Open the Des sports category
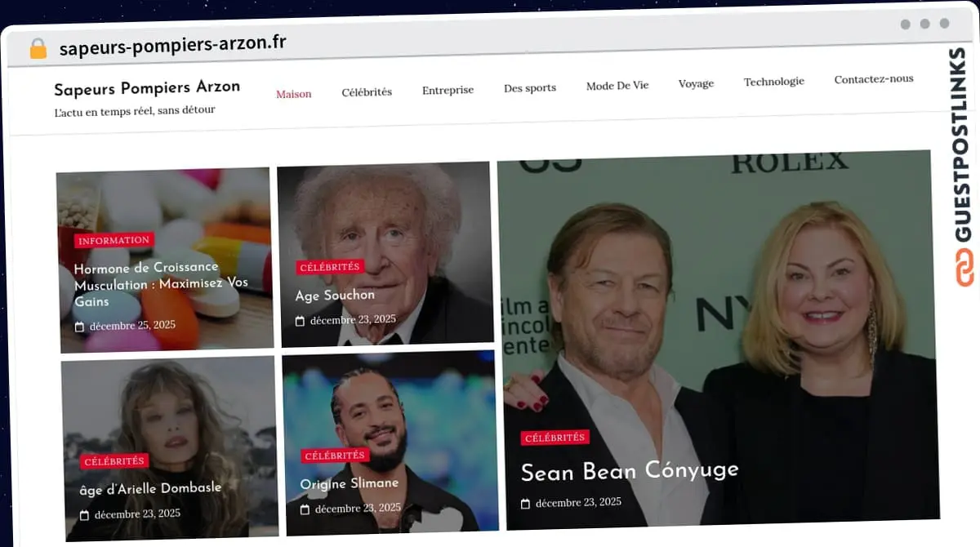The image size is (980, 547). click(x=530, y=87)
